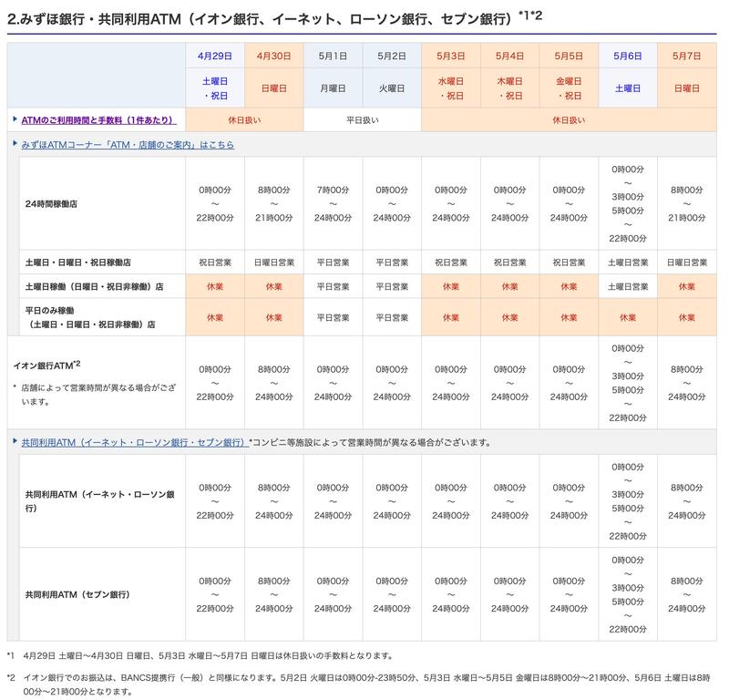Click イオン銀行ATM hours cell for 5月6日

tap(628, 383)
